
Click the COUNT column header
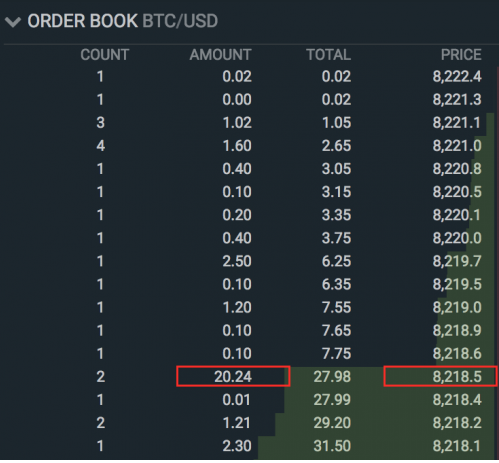click(x=105, y=55)
